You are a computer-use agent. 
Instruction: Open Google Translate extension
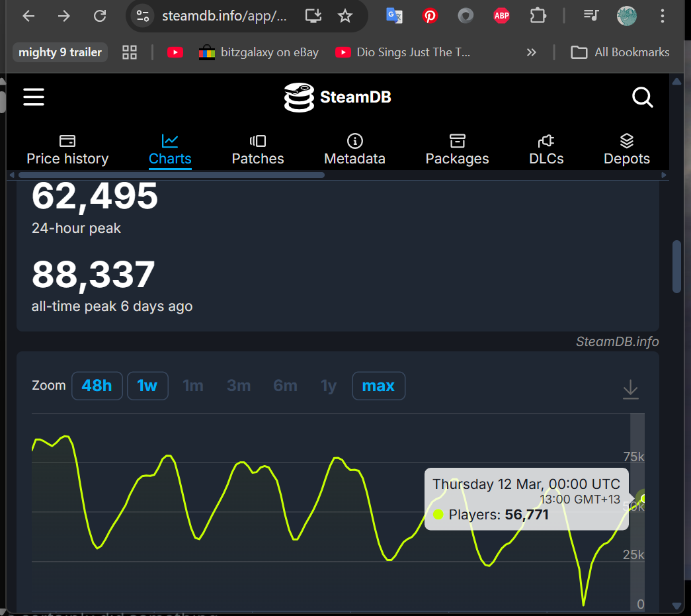(x=394, y=17)
